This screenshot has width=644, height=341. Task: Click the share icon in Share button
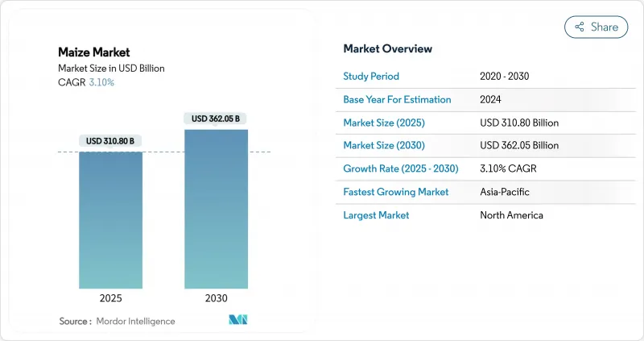tap(579, 27)
